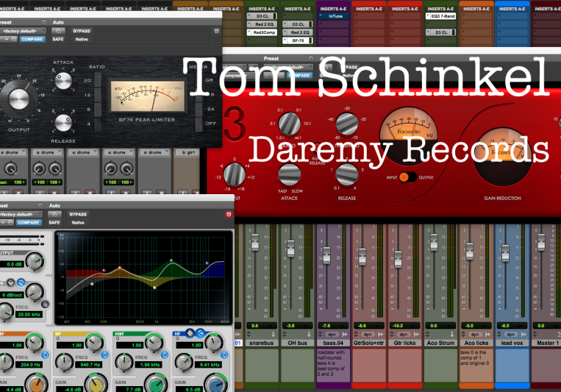The height and width of the screenshot is (392, 561).
Task: Click the dyn button on bass.04
Action: click(332, 335)
